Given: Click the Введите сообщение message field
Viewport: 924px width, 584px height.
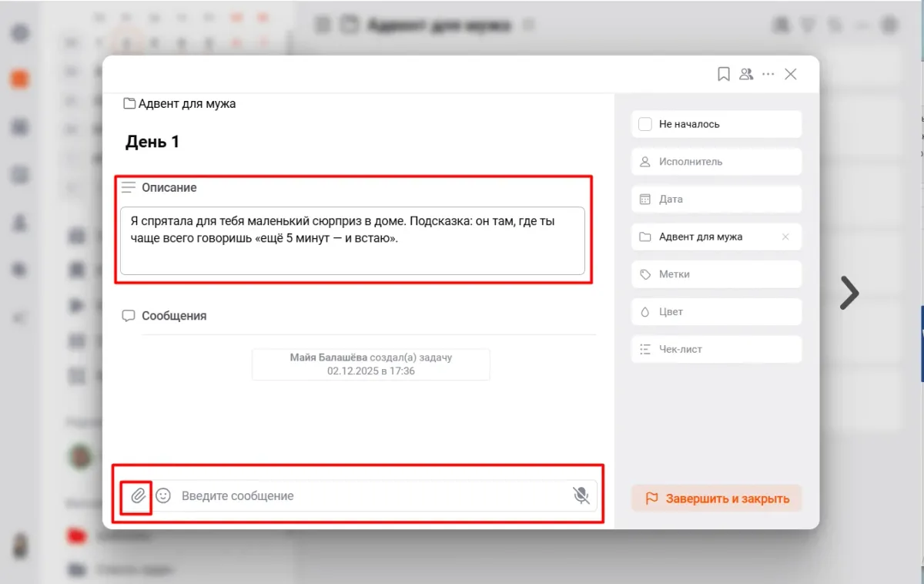Looking at the screenshot, I should click(370, 495).
